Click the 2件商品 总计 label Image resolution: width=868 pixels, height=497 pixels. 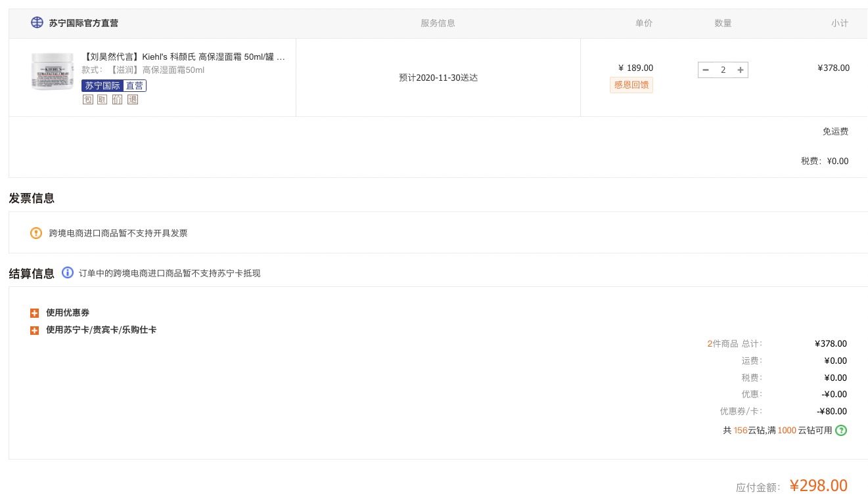click(x=735, y=343)
